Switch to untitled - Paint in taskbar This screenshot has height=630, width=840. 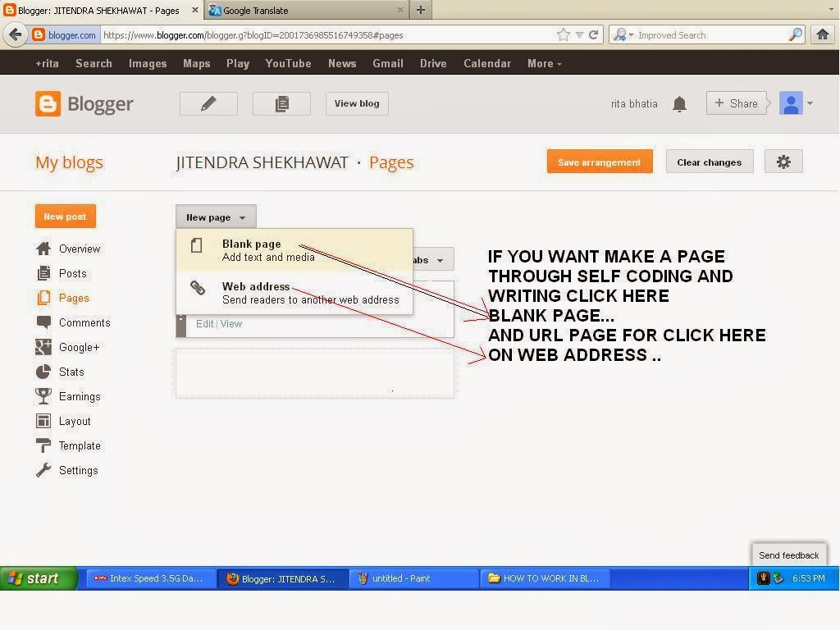413,578
